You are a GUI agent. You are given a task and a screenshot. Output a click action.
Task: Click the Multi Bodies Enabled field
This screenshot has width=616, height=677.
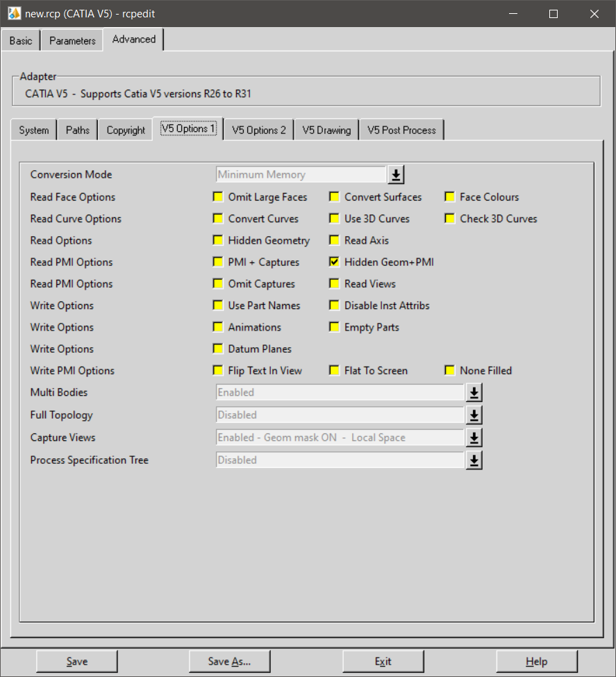coord(340,392)
